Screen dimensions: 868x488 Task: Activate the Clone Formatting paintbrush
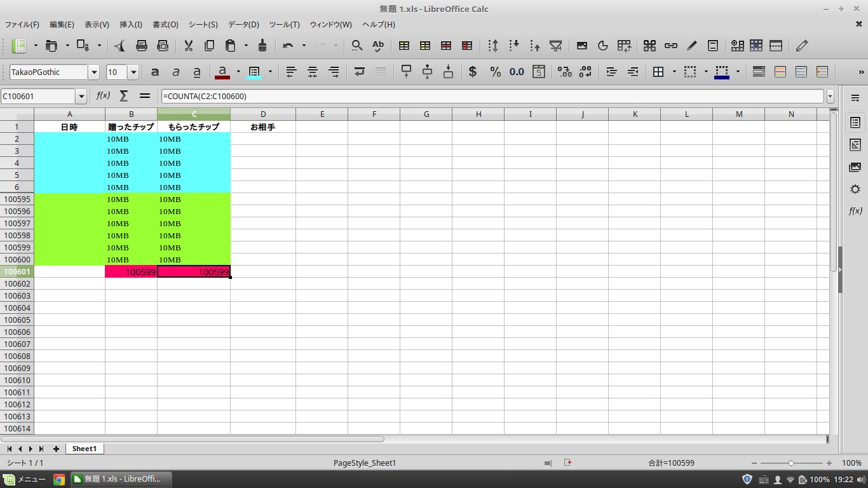[x=262, y=46]
